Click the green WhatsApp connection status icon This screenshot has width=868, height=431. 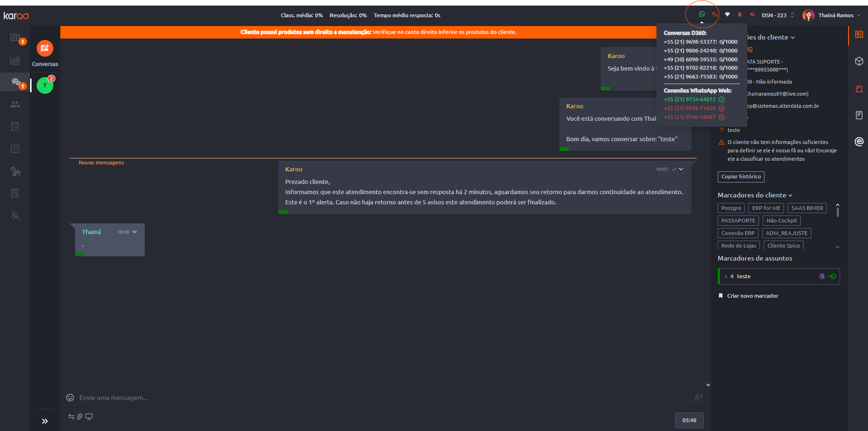(701, 14)
